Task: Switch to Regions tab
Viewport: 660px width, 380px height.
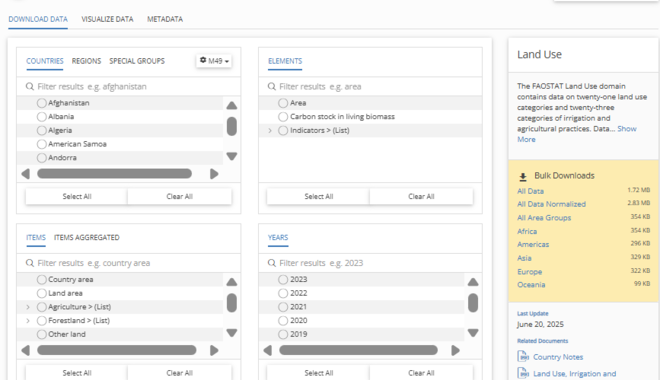Action: pyautogui.click(x=86, y=61)
